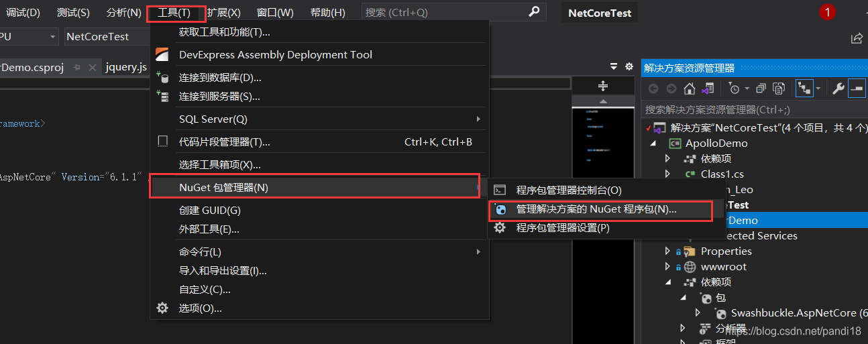868x344 pixels.
Task: Choose 导入和导出设置(I)...
Action: [x=319, y=271]
